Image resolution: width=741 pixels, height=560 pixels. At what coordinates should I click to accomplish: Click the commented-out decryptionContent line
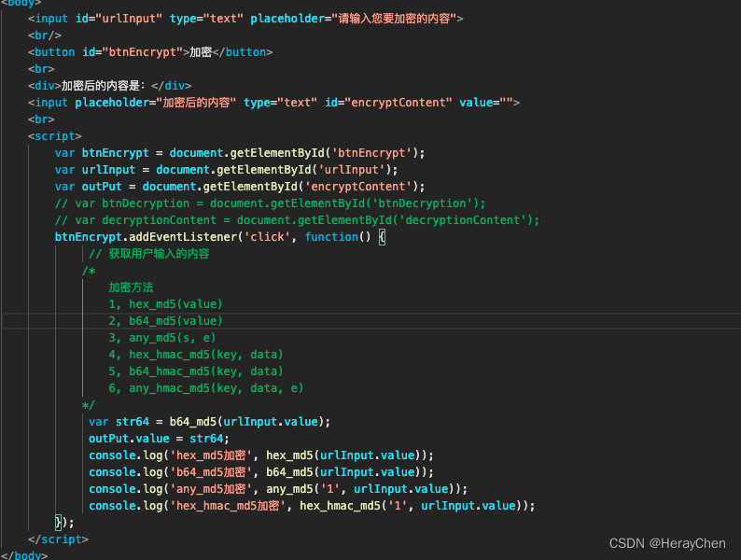pos(297,220)
